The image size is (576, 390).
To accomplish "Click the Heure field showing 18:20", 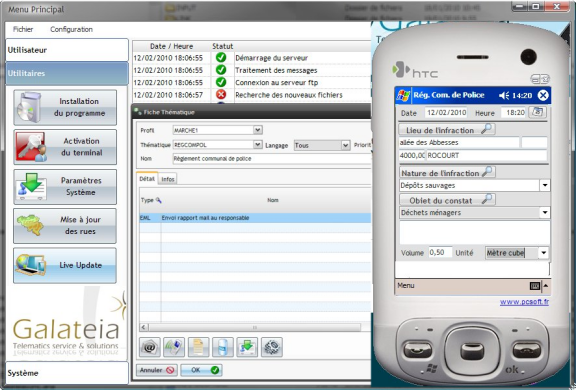I will [514, 112].
